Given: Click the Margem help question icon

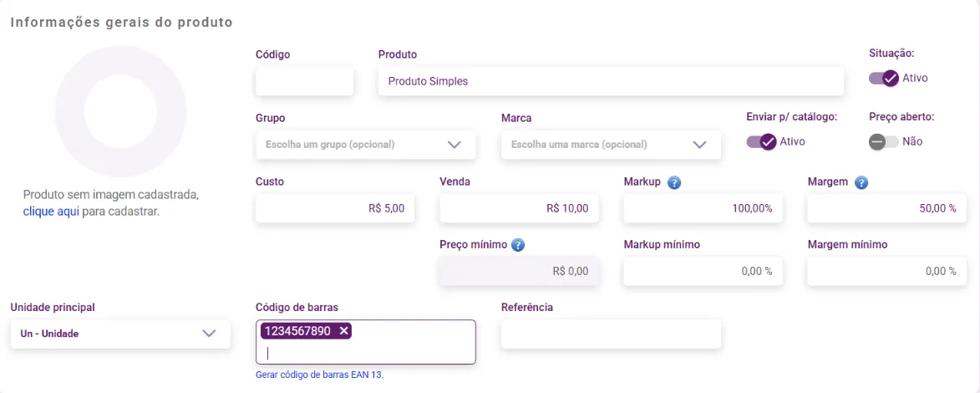Looking at the screenshot, I should [x=861, y=183].
